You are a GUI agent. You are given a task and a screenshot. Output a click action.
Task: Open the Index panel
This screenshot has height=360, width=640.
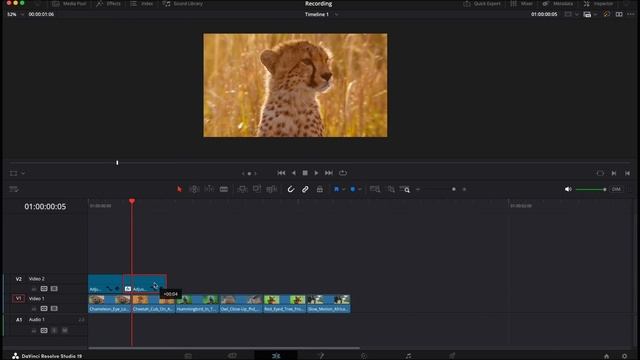point(142,4)
